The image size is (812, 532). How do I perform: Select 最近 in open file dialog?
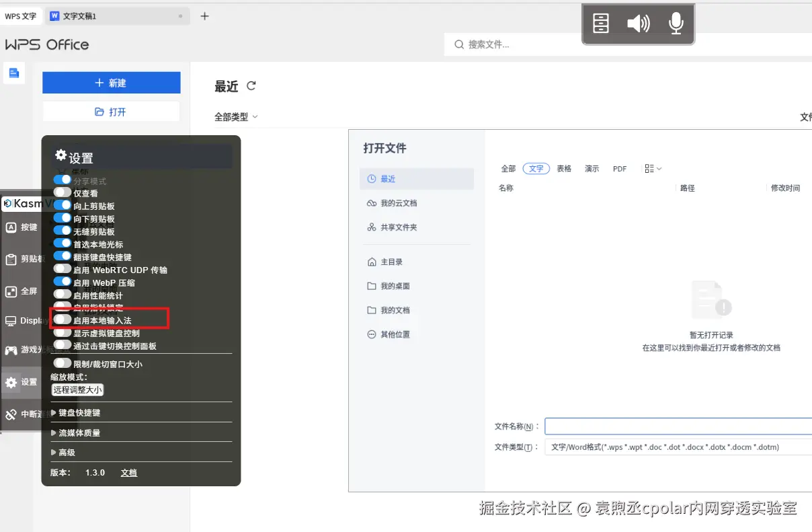[x=417, y=179]
